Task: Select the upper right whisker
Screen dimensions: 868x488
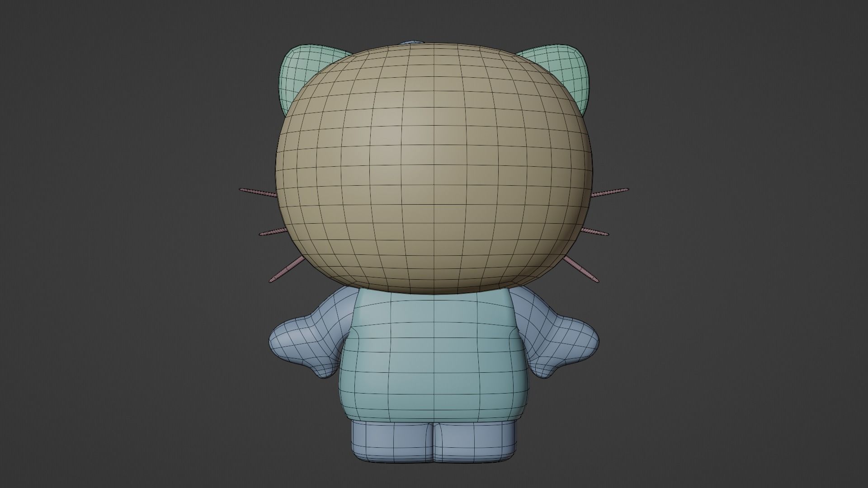Action: [x=610, y=192]
